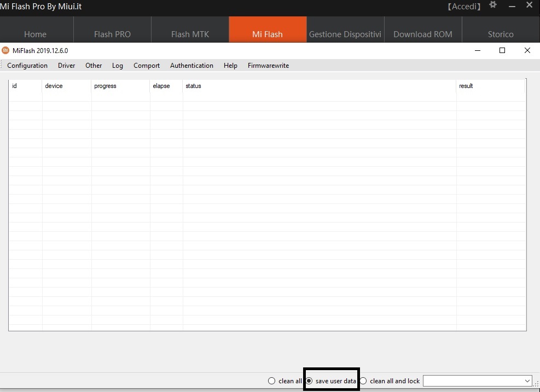Open the Help menu
This screenshot has height=392, width=540.
[x=230, y=66]
